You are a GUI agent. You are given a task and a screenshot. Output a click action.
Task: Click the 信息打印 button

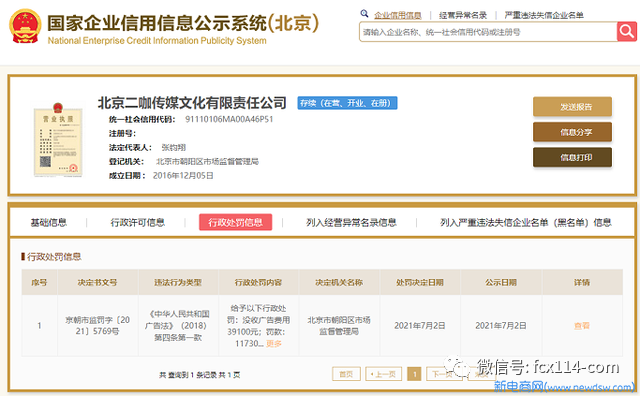[572, 158]
